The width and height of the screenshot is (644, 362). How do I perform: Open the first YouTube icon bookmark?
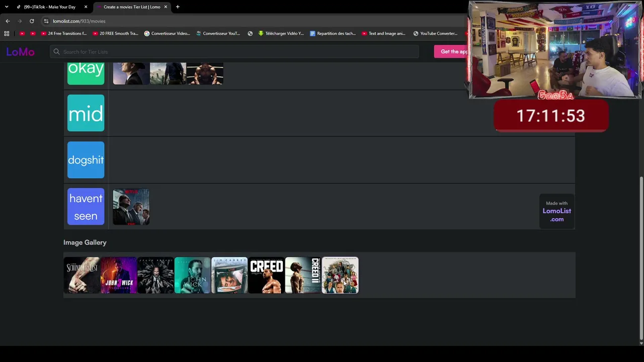(22, 34)
